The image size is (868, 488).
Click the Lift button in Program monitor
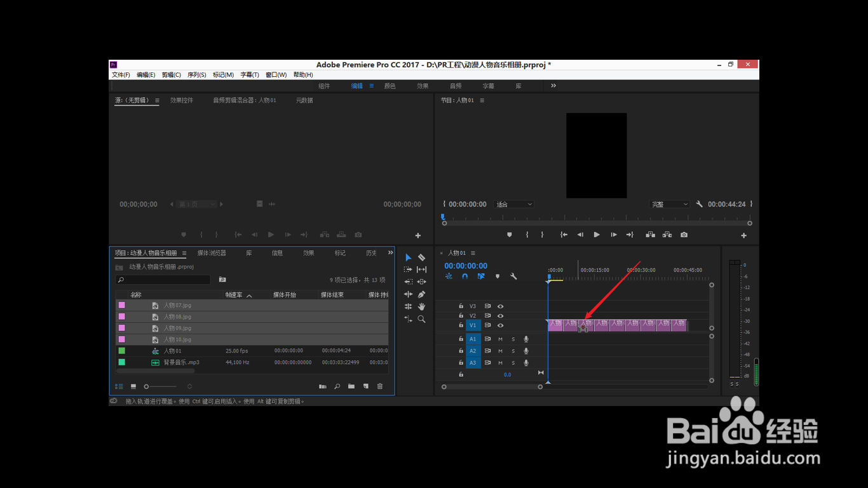coord(651,234)
